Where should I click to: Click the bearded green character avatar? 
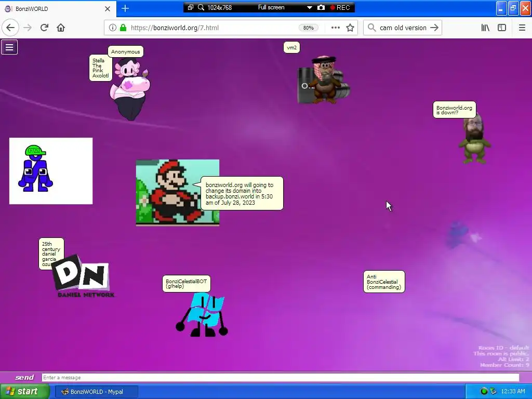[474, 138]
